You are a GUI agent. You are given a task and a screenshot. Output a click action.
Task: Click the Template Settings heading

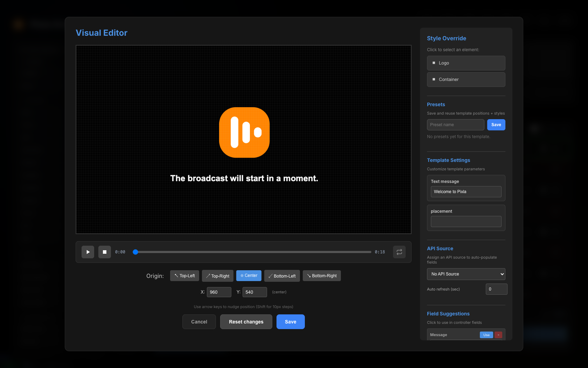(x=448, y=160)
